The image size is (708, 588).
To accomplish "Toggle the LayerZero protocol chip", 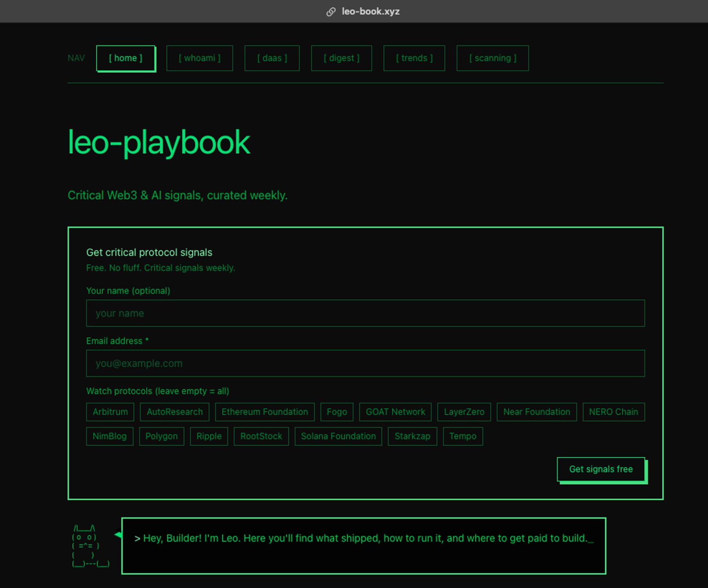I will (464, 412).
